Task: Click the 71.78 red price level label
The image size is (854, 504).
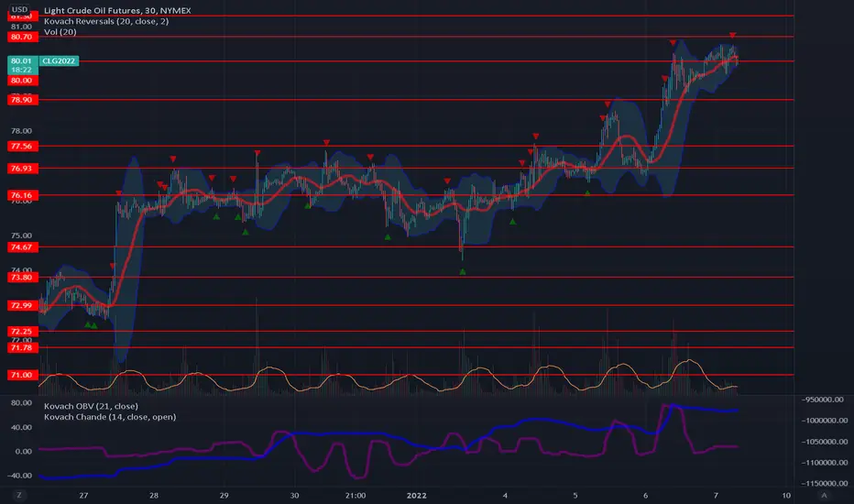Action: click(x=22, y=347)
